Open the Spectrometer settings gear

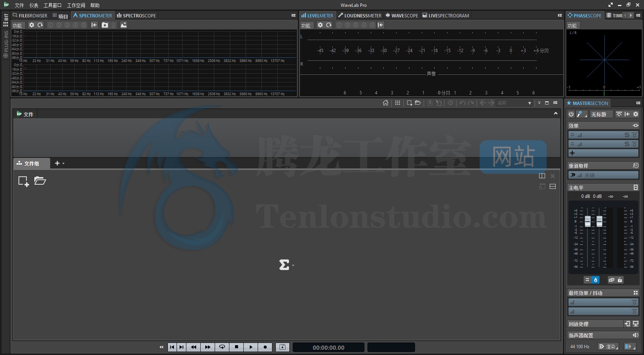click(x=32, y=25)
